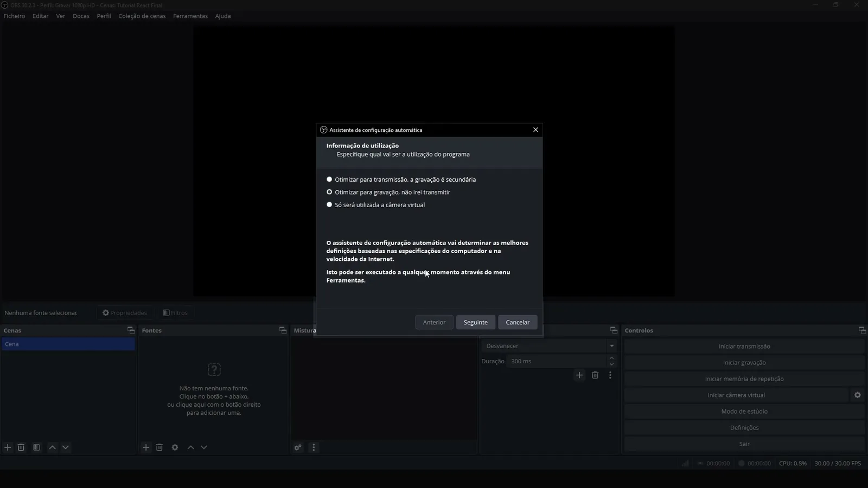The height and width of the screenshot is (488, 868).
Task: Open the Desvanecer transition dropdown
Action: [x=550, y=346]
